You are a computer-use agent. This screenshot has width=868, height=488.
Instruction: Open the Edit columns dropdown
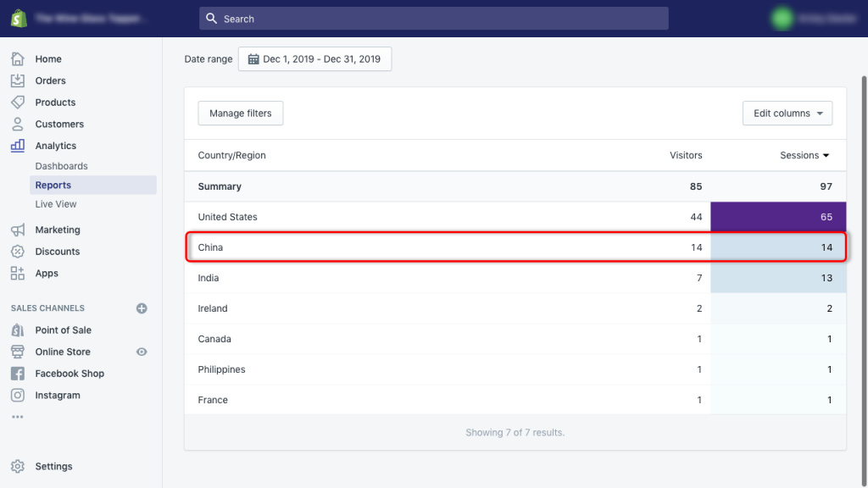787,113
